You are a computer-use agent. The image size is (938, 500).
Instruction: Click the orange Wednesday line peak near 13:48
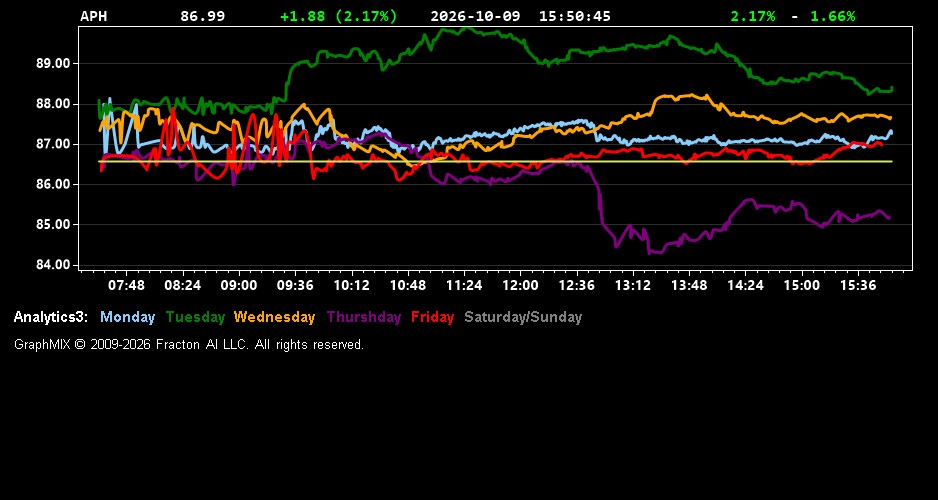(691, 95)
